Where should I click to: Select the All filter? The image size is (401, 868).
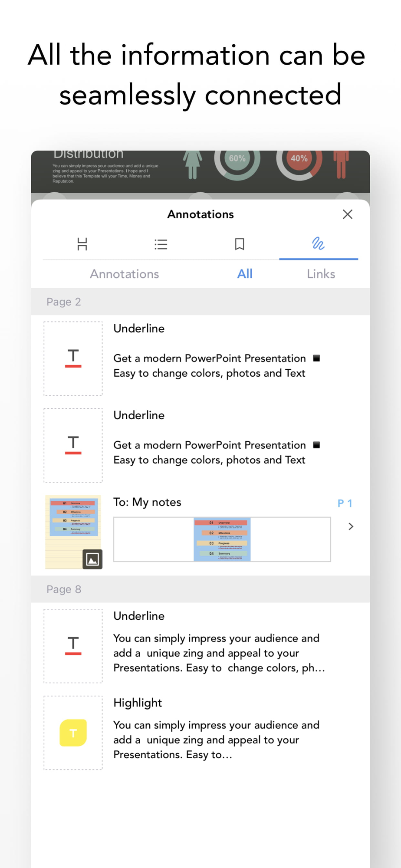245,274
